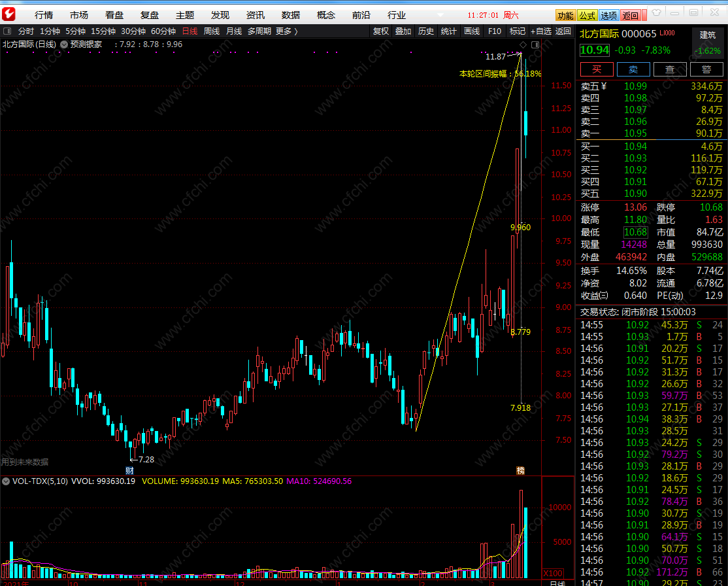Viewport: 728px width, 586px height.
Task: Open the 复盘 menu
Action: click(150, 15)
